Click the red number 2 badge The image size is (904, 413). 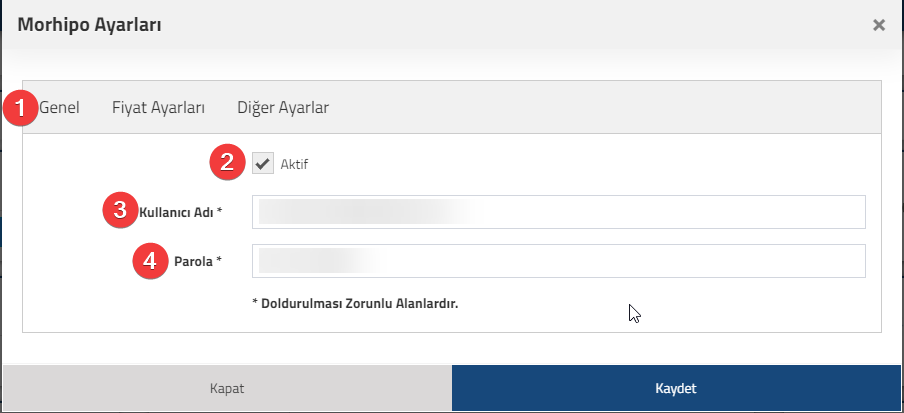click(227, 162)
